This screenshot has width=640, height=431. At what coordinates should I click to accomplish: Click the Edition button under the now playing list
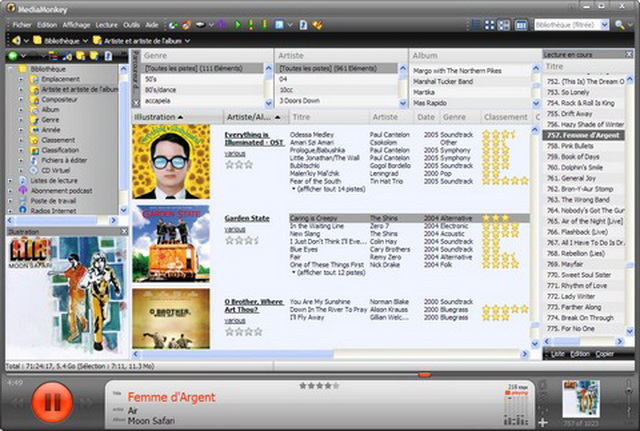(580, 354)
